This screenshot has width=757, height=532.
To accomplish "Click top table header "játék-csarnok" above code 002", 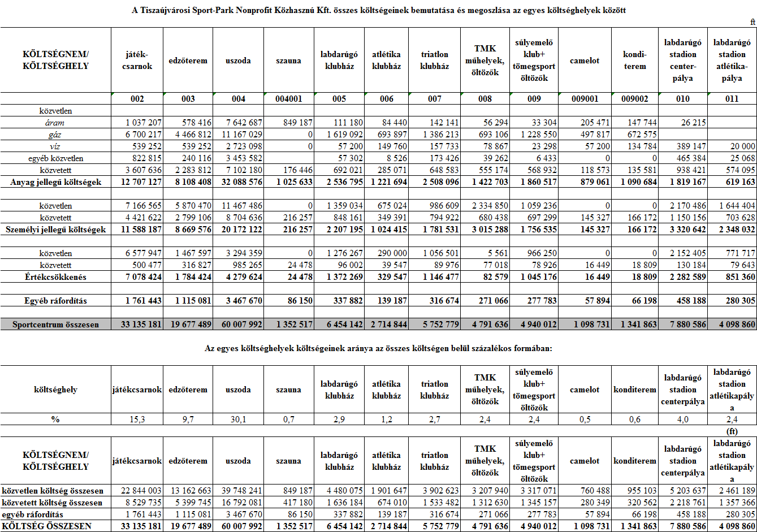I will coord(137,60).
